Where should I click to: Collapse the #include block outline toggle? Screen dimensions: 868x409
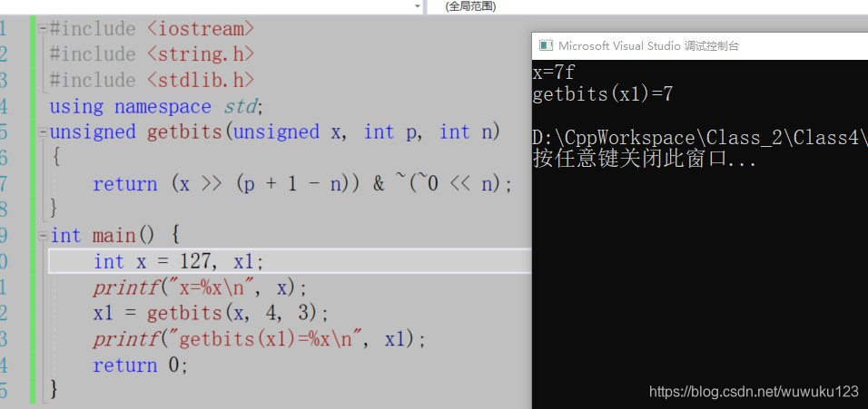[43, 29]
